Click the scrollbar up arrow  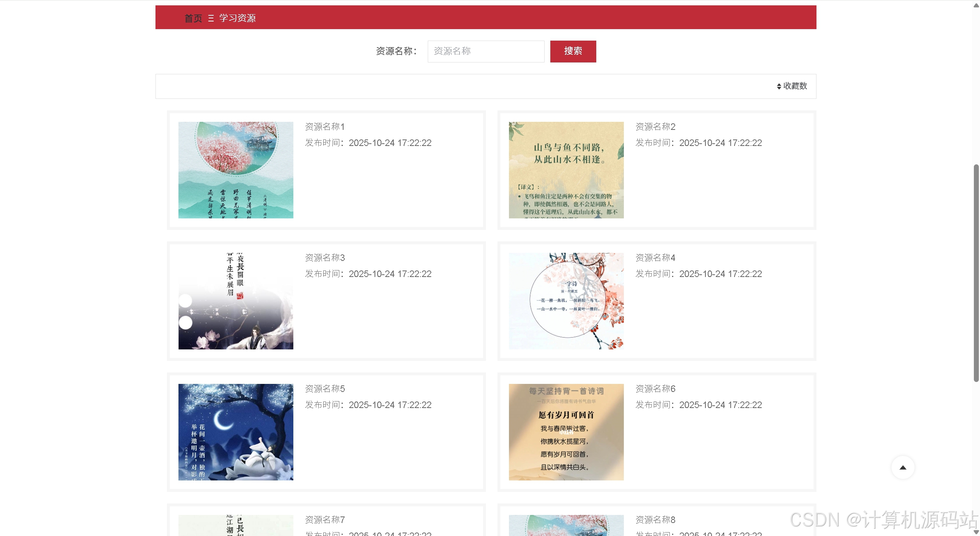point(976,5)
